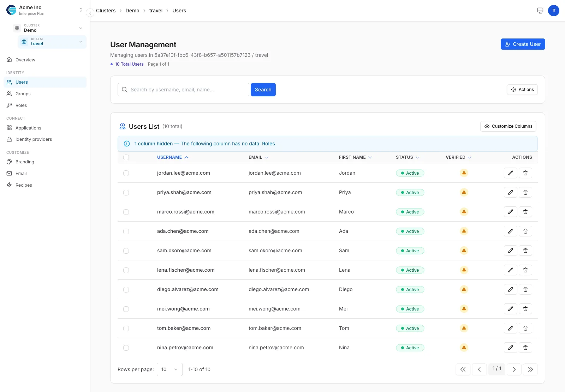Go to the last page with double-arrow
565x392 pixels.
(530, 369)
